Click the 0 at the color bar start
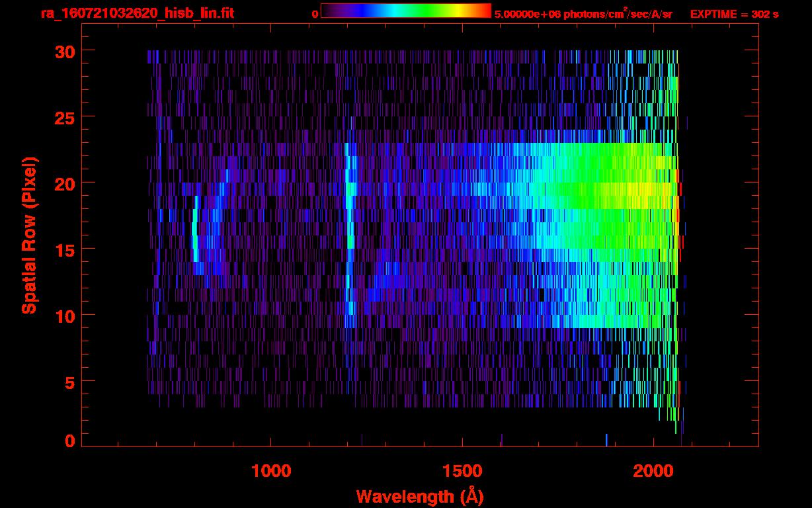The image size is (812, 508). 315,14
